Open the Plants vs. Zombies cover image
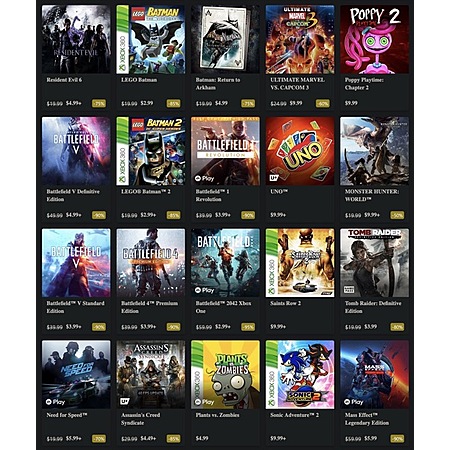Image resolution: width=450 pixels, height=450 pixels. click(x=225, y=374)
